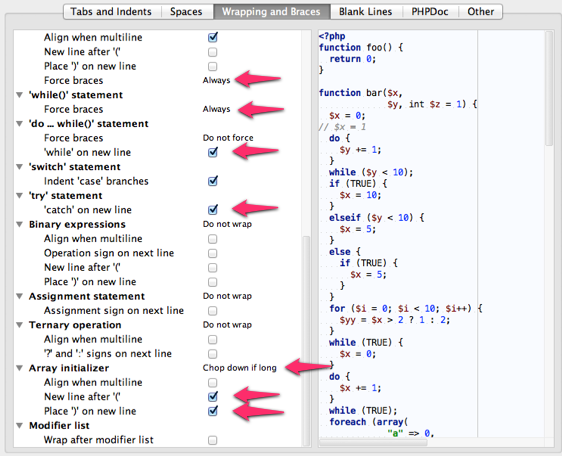Select the Blank Lines tab
The image size is (562, 456).
[366, 11]
